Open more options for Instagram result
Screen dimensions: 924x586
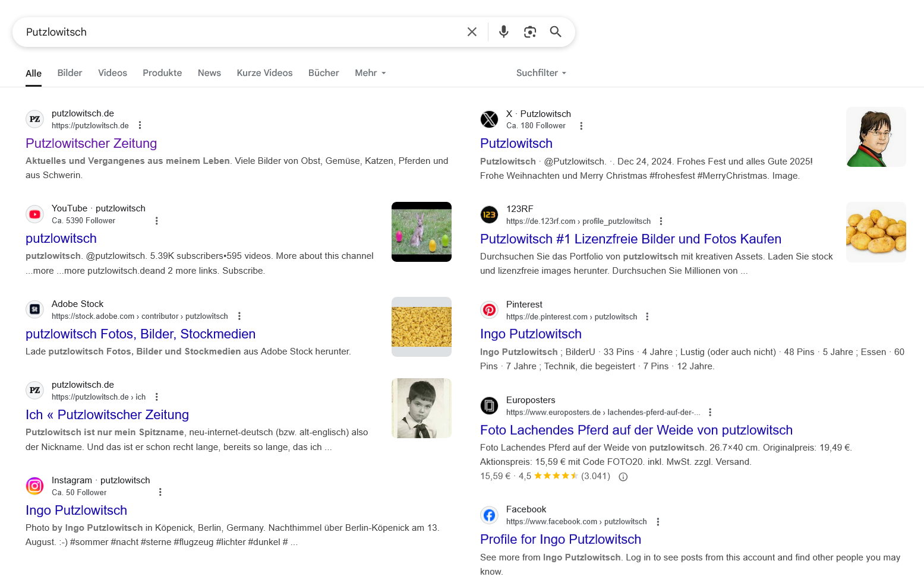pos(160,492)
